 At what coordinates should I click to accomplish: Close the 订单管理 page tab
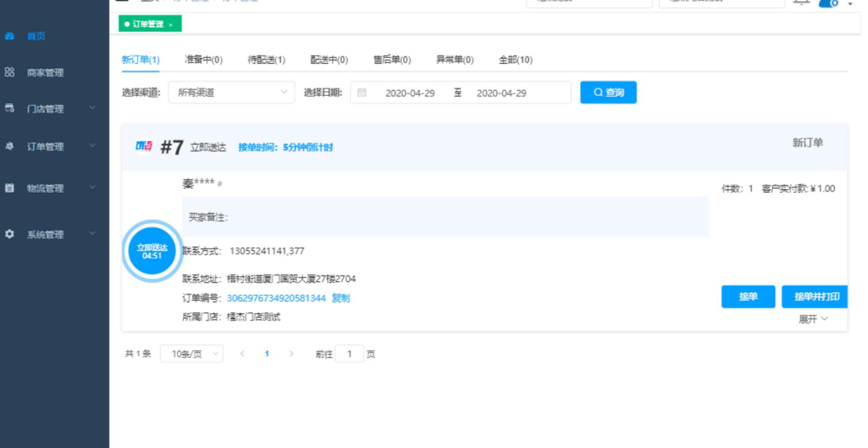pos(171,25)
